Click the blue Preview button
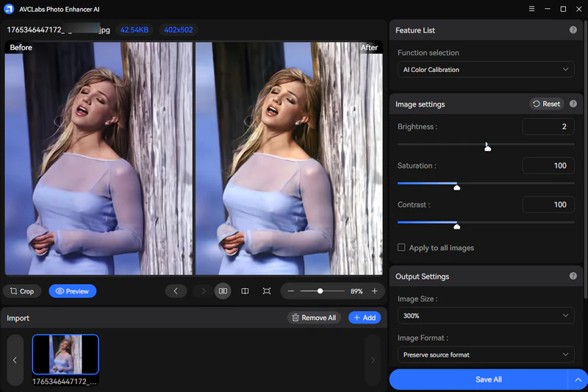The height and width of the screenshot is (392, 588). (x=72, y=291)
